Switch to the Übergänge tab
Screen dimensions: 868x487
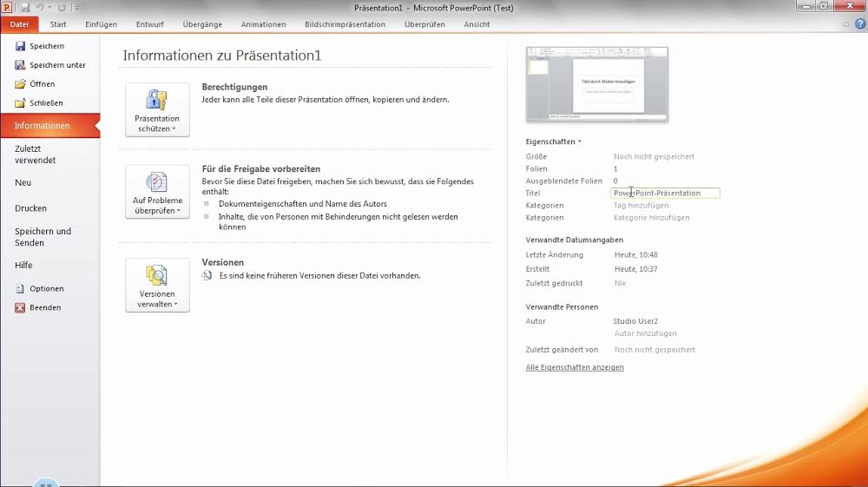[x=202, y=24]
